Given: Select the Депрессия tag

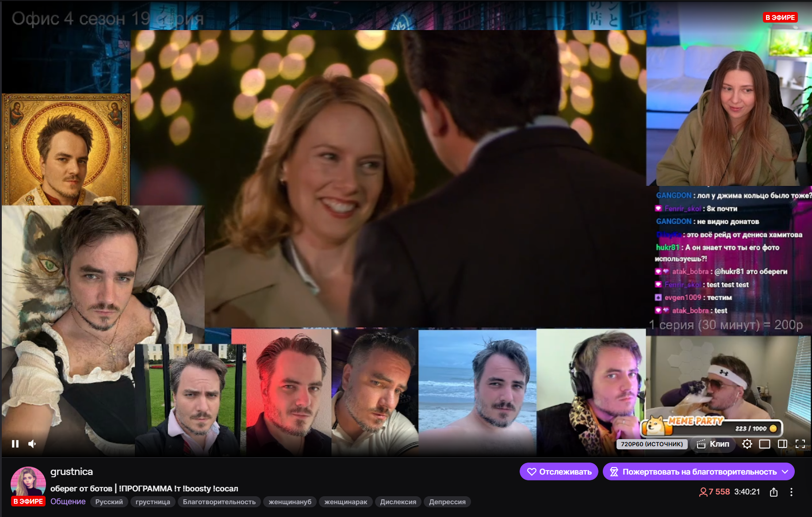Looking at the screenshot, I should coord(447,502).
